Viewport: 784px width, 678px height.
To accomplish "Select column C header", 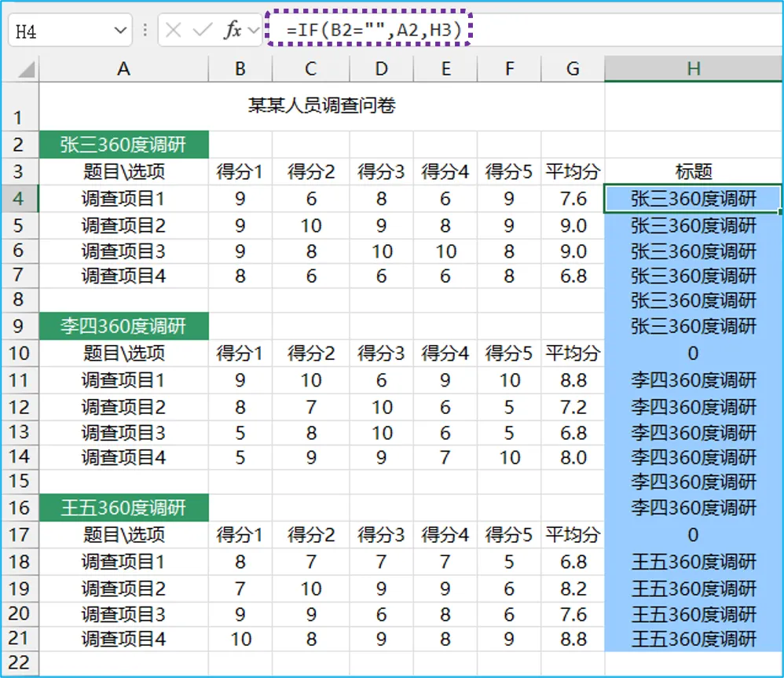I will coord(310,68).
